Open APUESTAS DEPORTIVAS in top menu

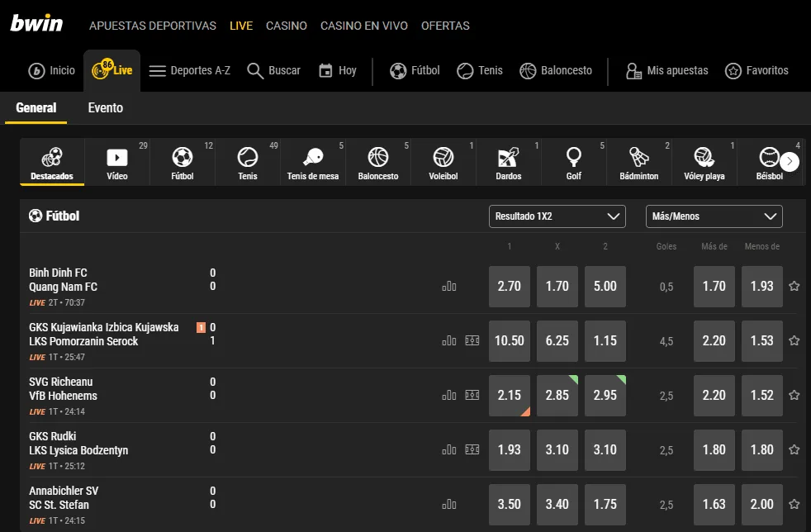coord(153,26)
